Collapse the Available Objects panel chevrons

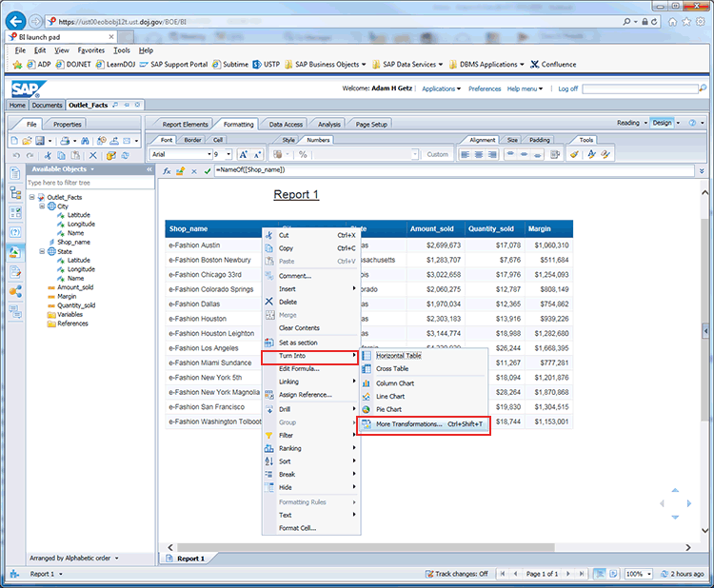pyautogui.click(x=149, y=169)
